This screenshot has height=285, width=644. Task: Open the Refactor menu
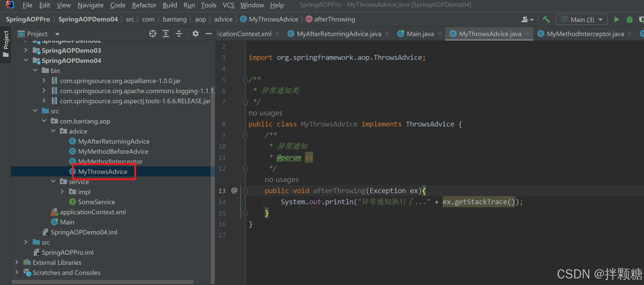tap(144, 5)
